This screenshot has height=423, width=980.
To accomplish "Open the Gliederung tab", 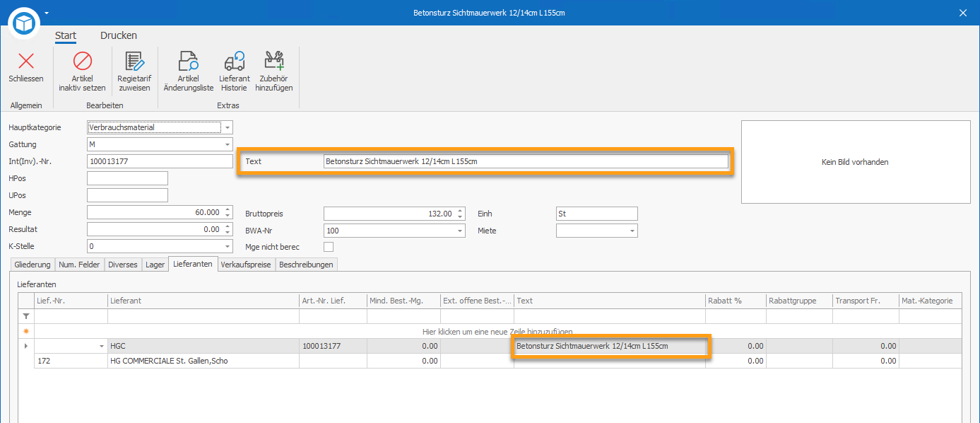I will [33, 265].
